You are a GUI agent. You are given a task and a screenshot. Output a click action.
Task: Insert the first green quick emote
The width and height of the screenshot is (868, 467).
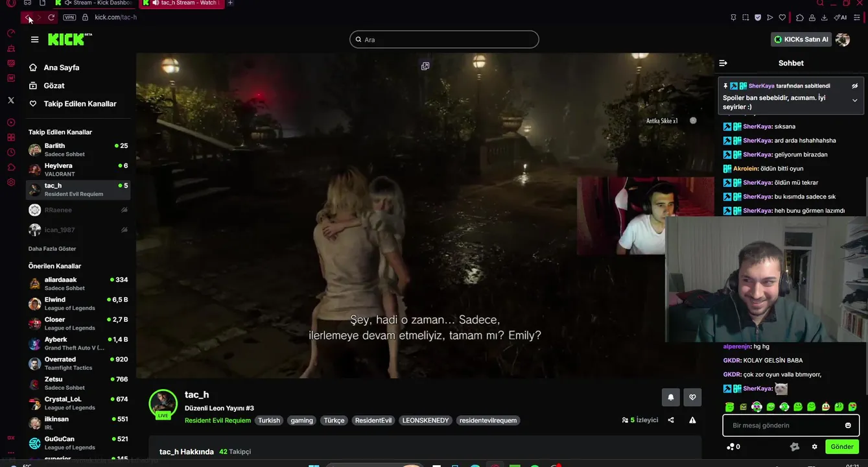point(729,407)
